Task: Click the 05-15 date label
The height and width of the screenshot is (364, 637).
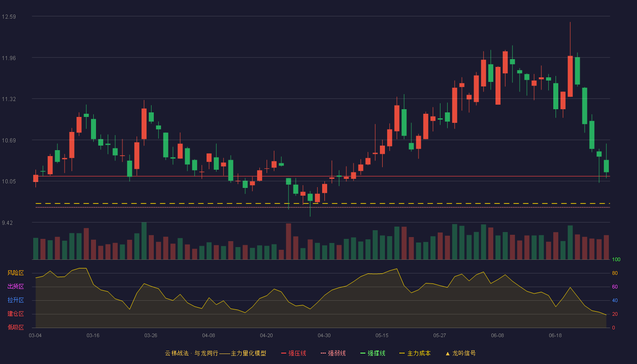Action: click(x=382, y=335)
